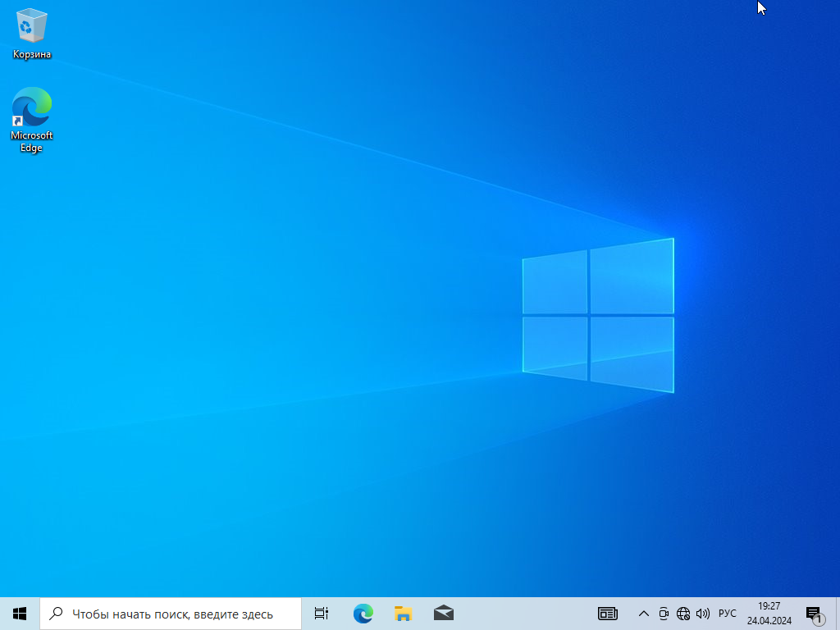Viewport: 840px width, 630px height.
Task: Open the Mail app on taskbar
Action: tap(443, 613)
